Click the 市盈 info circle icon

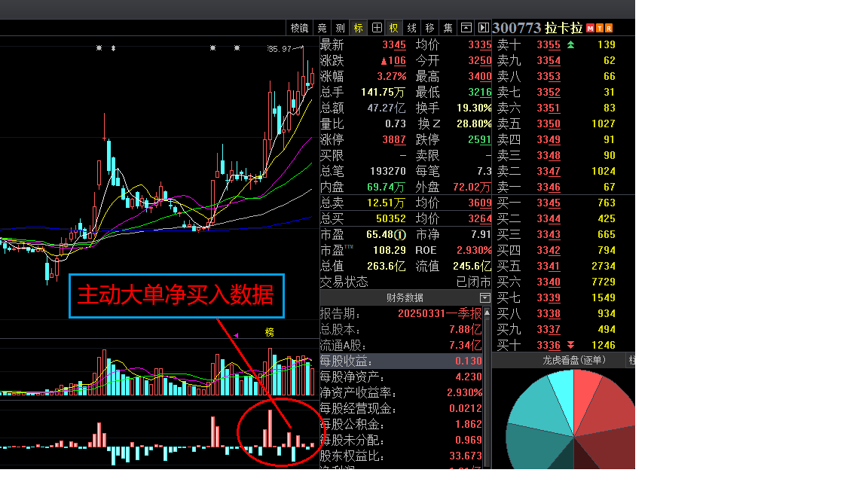click(399, 235)
